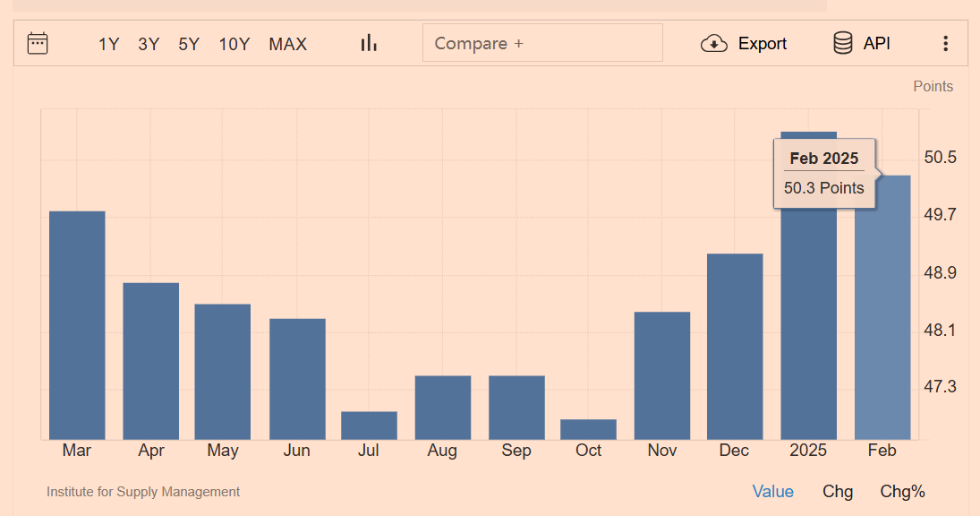
Task: Switch to the 5Y time range
Action: [x=189, y=44]
